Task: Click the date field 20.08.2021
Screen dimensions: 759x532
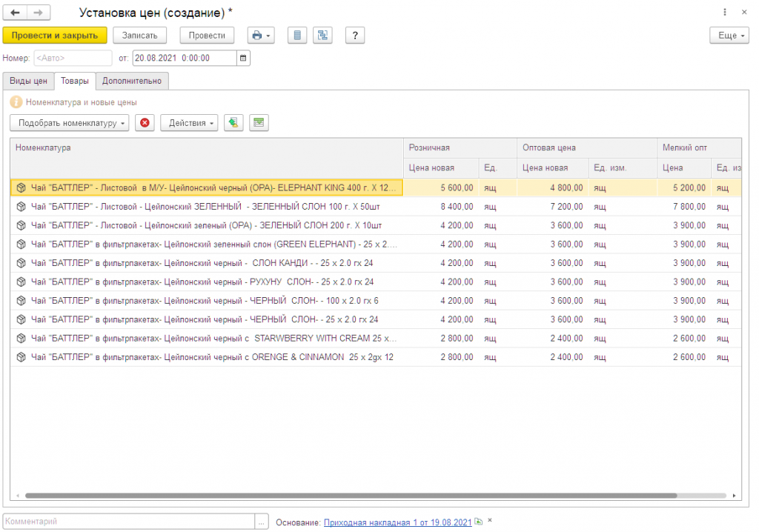Action: [x=185, y=58]
